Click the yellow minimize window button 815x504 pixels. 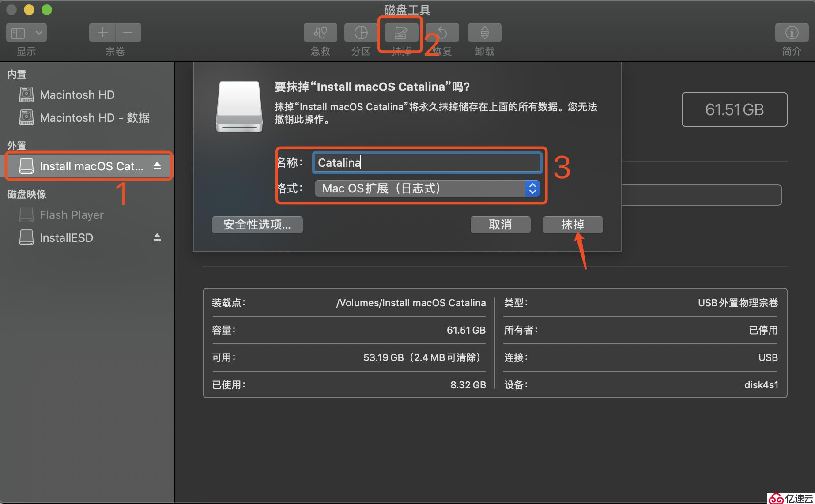[29, 10]
